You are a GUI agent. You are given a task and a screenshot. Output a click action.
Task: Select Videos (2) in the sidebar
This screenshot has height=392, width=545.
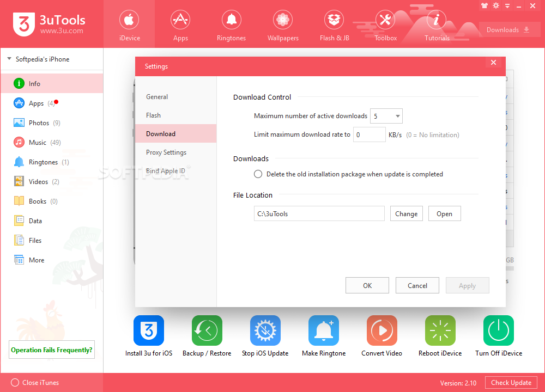(x=52, y=182)
